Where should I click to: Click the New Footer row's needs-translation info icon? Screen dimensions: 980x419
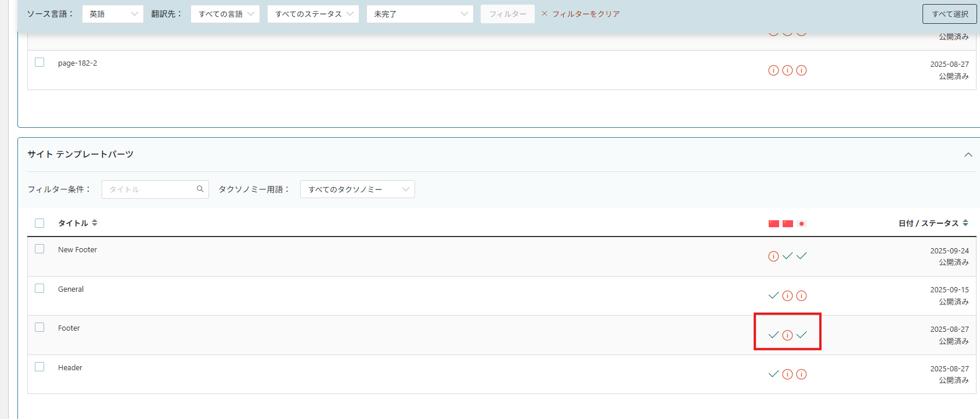point(773,256)
